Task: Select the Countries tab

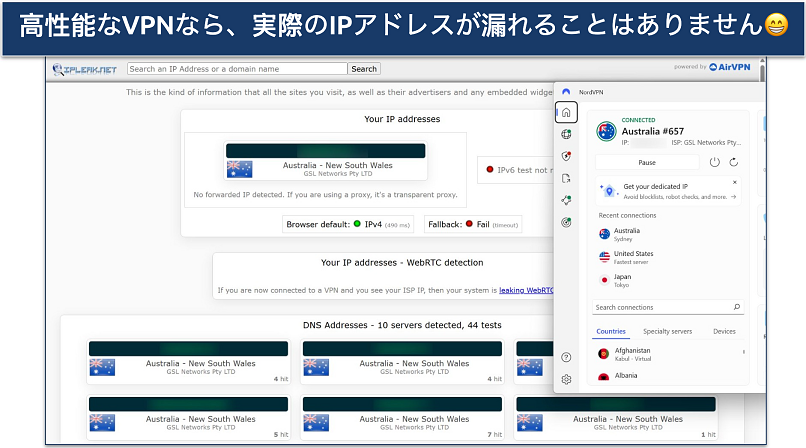Action: point(610,331)
